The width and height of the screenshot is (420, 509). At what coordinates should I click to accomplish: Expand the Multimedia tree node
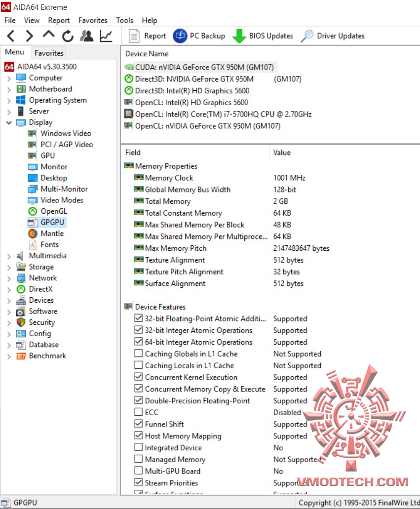point(9,256)
